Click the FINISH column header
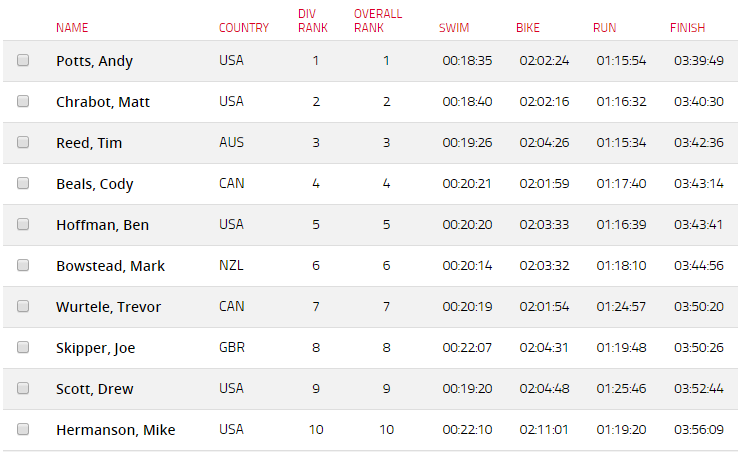 click(687, 28)
